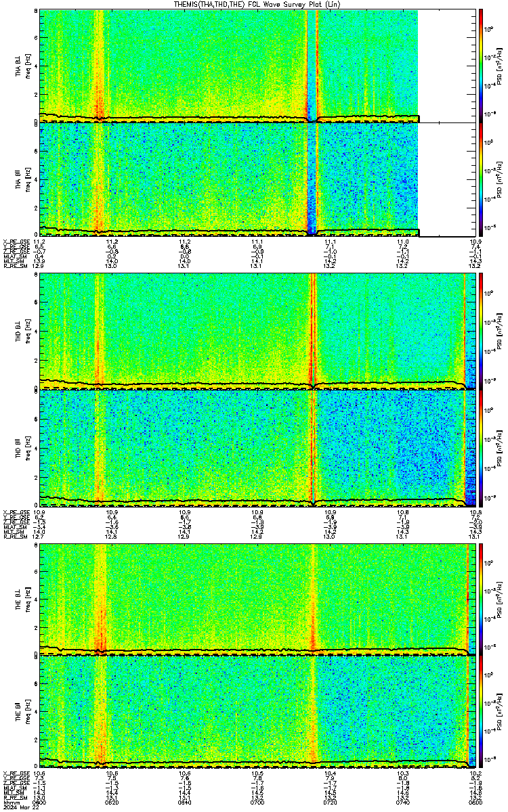
Task: Click the PSD color bar beside THD B-perpendicular
Action: coord(481,331)
